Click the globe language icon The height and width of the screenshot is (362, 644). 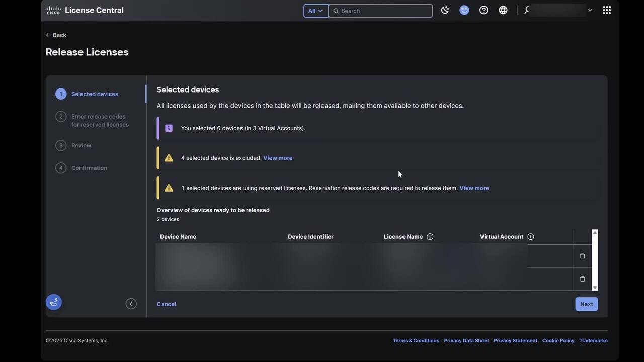click(x=503, y=10)
